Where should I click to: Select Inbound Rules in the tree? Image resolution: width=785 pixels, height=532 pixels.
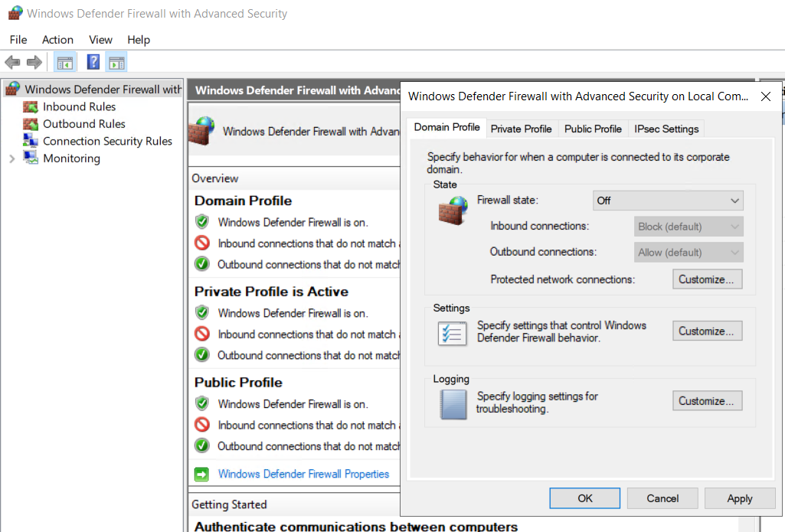coord(79,106)
